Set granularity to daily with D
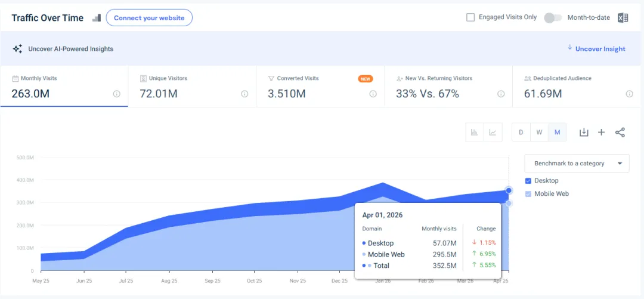Viewport: 644px width, 299px height. (x=521, y=132)
